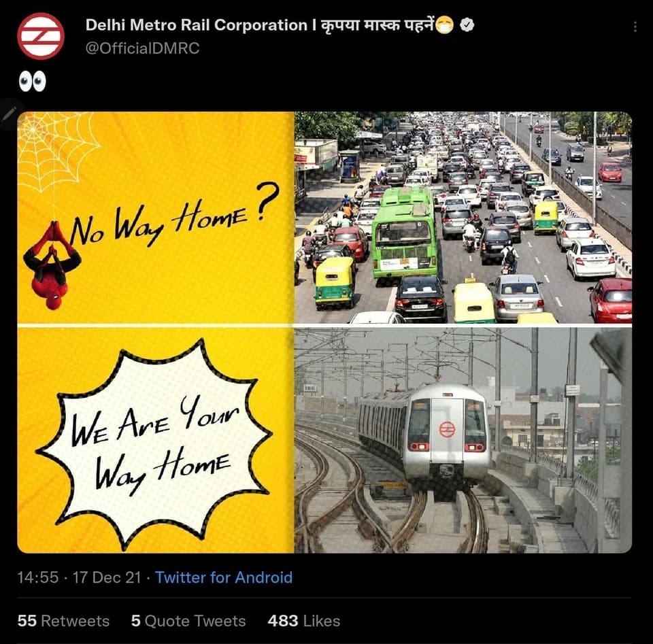Click the DMRC logo on train front
Viewport: 653px width, 644px height.
[446, 430]
